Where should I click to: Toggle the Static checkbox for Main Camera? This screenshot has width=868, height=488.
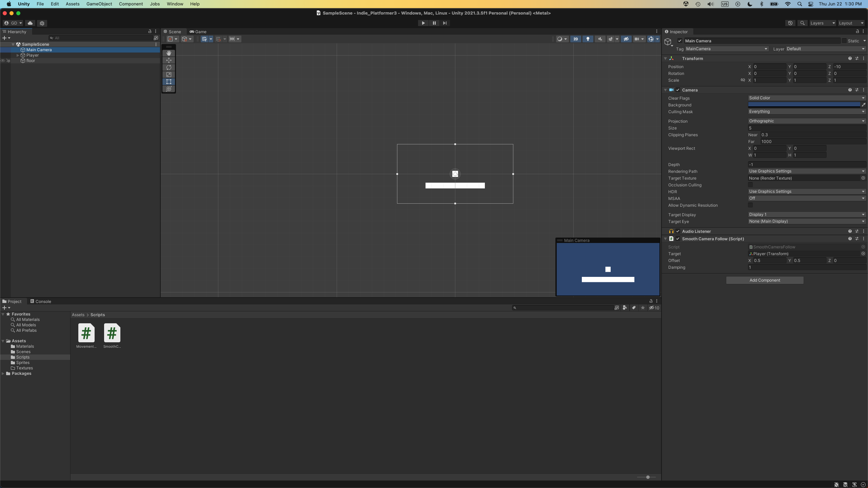click(844, 41)
